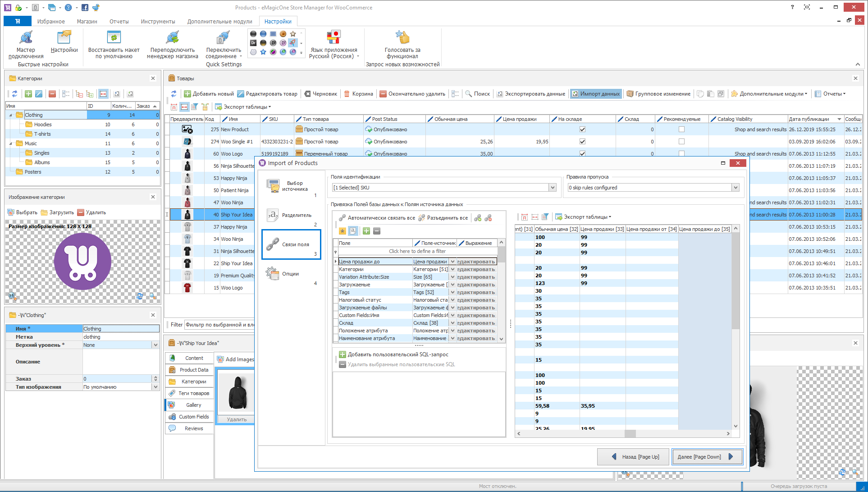Open Тип изображения dropdown
Image resolution: width=868 pixels, height=492 pixels.
[155, 387]
